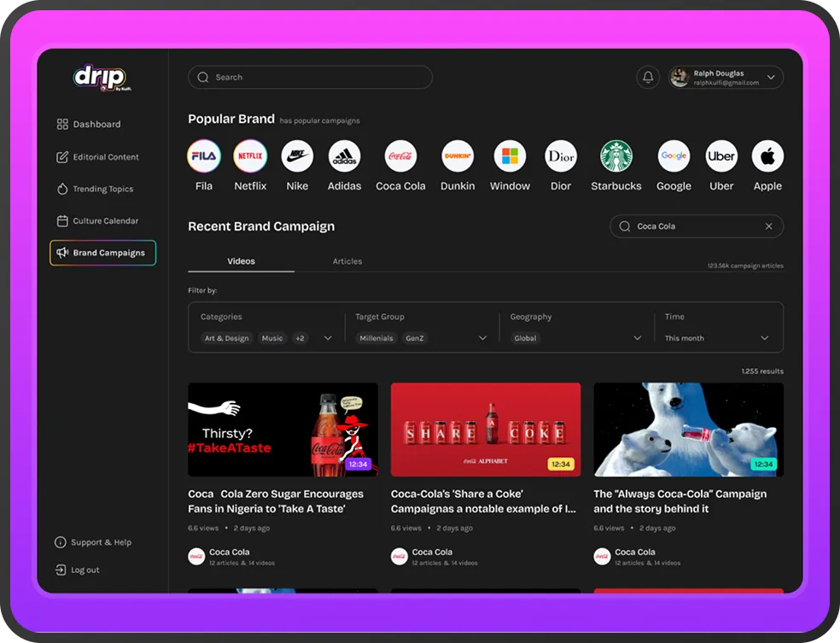The width and height of the screenshot is (840, 643).
Task: Open Dashboard in sidebar
Action: click(89, 125)
